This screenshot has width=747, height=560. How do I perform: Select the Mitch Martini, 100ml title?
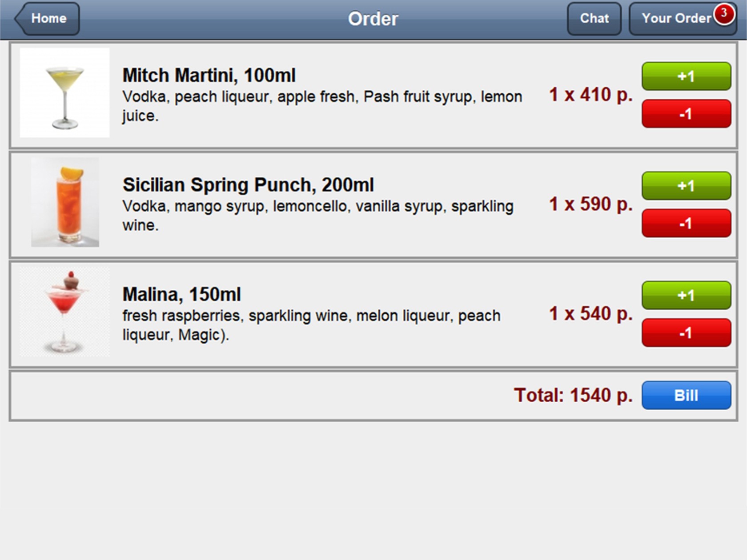(x=209, y=75)
